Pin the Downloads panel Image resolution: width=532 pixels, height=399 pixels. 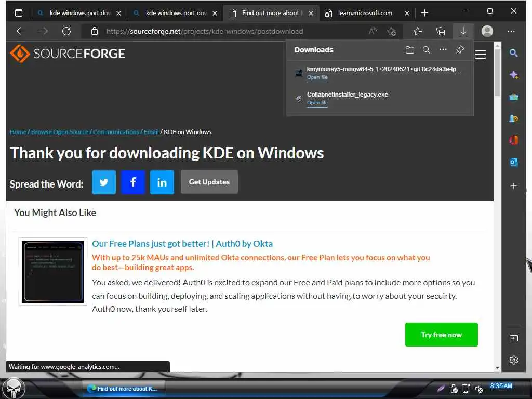point(460,49)
